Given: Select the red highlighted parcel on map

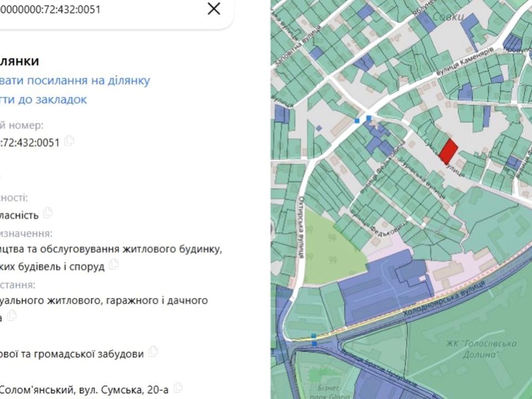Looking at the screenshot, I should click(x=448, y=151).
